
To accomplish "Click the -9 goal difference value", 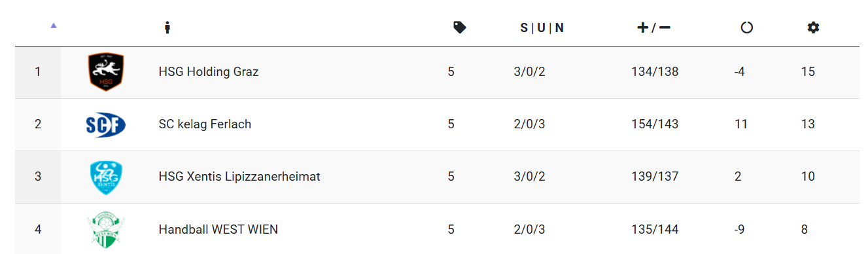I will point(740,229).
